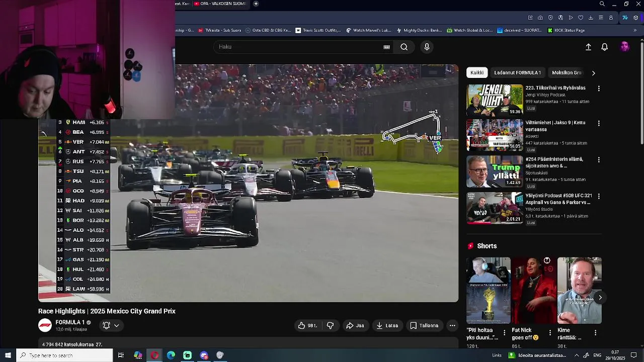Click the Type here to search taskbar box
Screen dimensions: 644x362
pos(64,355)
